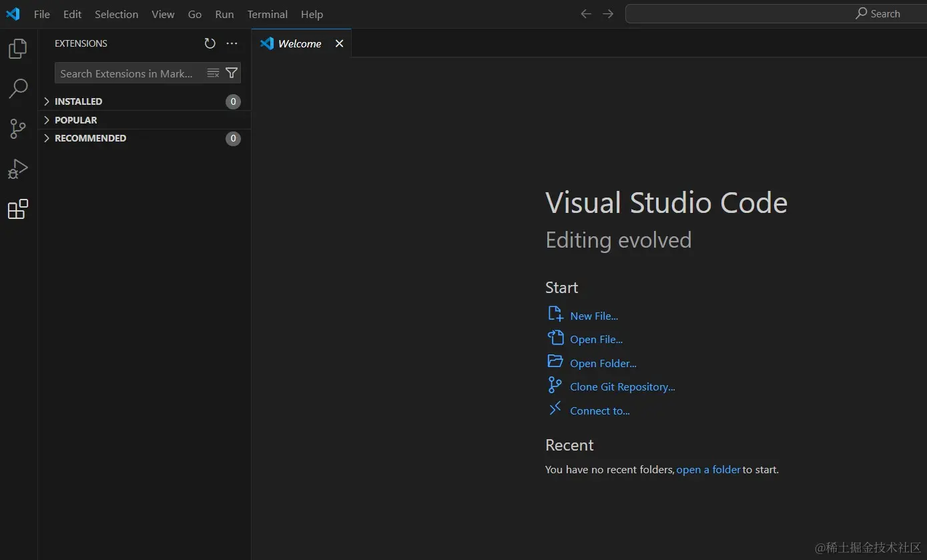Open the Source Control view
927x560 pixels.
click(18, 129)
